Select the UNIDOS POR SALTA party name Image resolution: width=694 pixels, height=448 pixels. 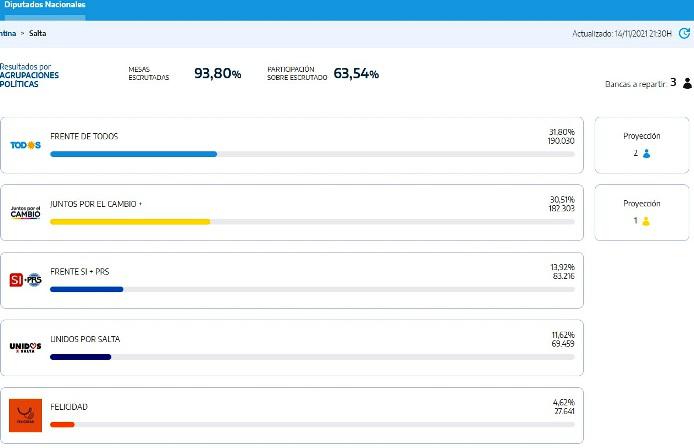[85, 339]
